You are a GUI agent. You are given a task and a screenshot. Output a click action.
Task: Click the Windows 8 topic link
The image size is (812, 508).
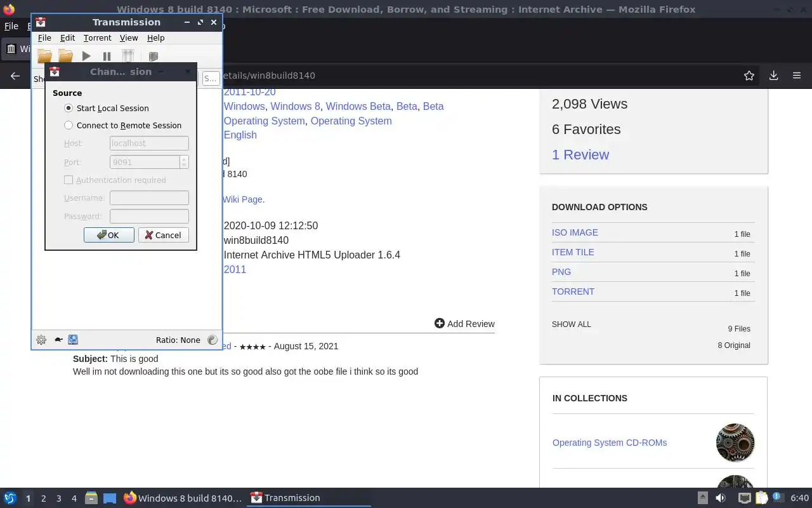click(x=295, y=106)
